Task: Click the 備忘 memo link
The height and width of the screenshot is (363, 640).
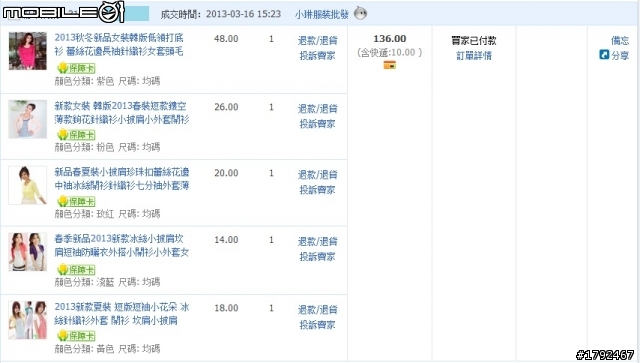Action: [620, 40]
